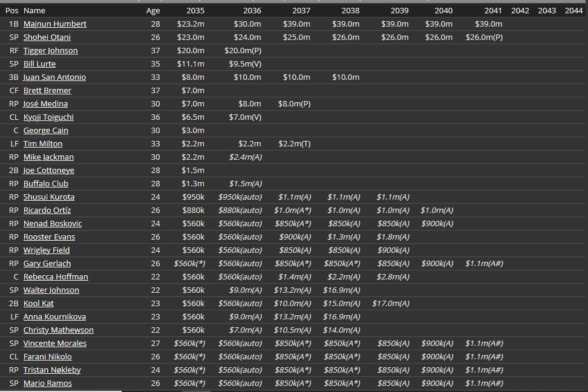View José Medina's player profile
Image resolution: width=588 pixels, height=392 pixels.
[45, 103]
